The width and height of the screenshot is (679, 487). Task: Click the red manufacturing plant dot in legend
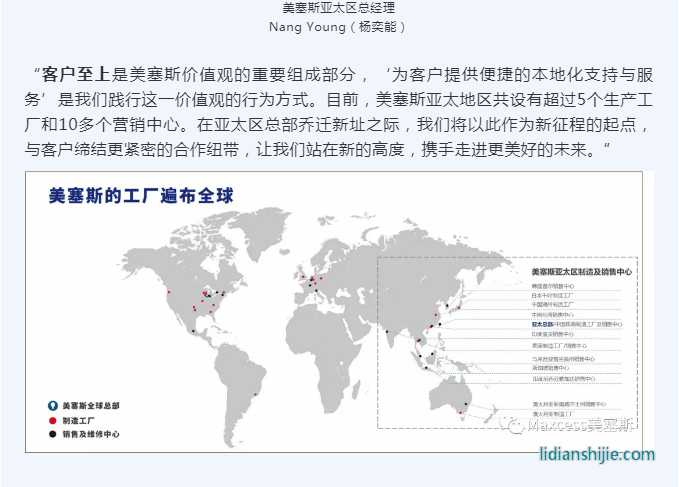pos(52,420)
